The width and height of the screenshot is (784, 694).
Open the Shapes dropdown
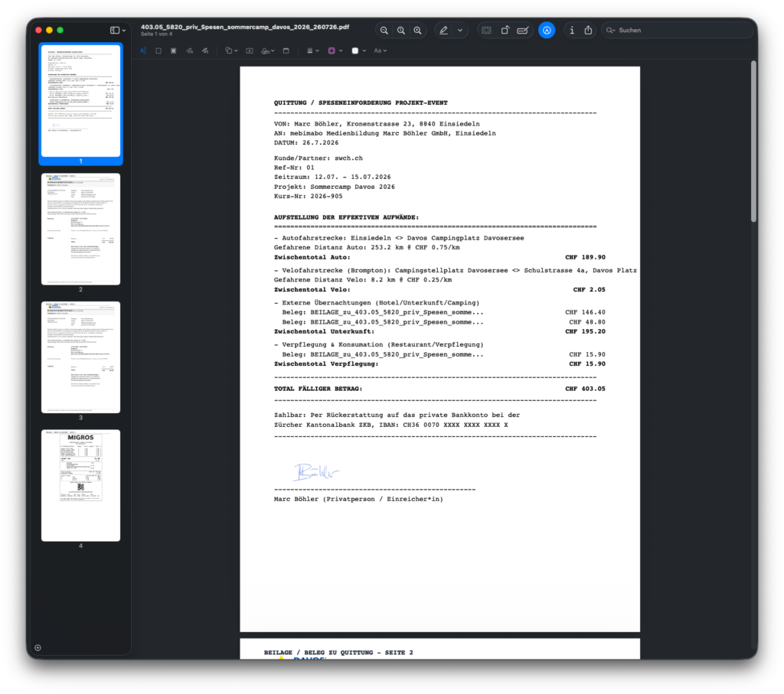click(231, 51)
